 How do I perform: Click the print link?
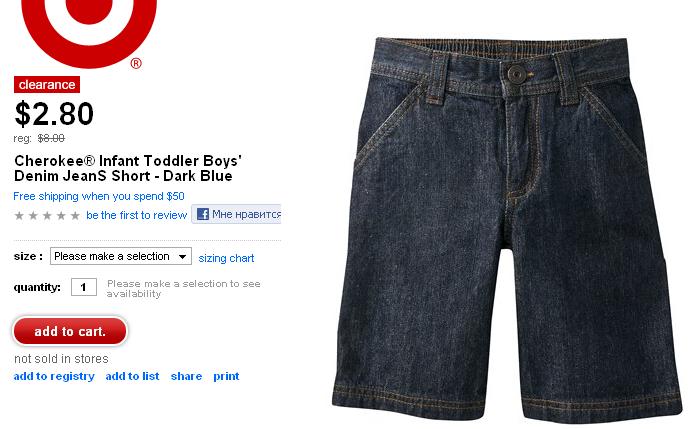pos(226,376)
